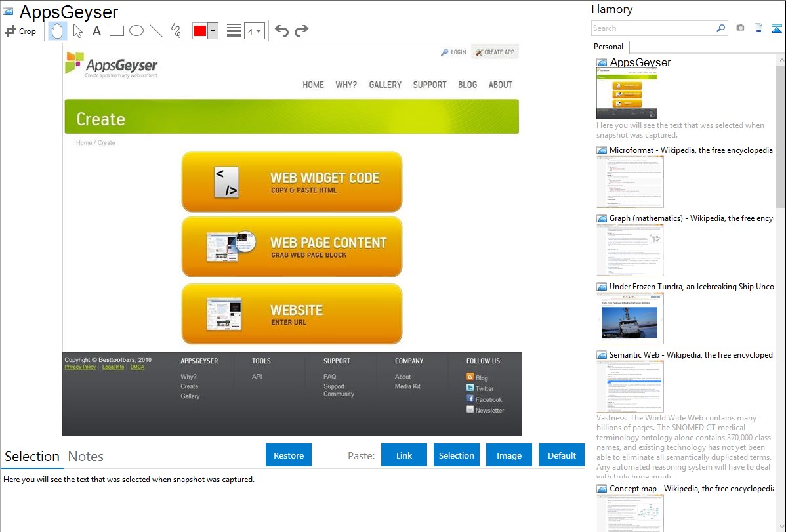Click the Flamory icon beside the AppsGeyser title

[x=8, y=10]
